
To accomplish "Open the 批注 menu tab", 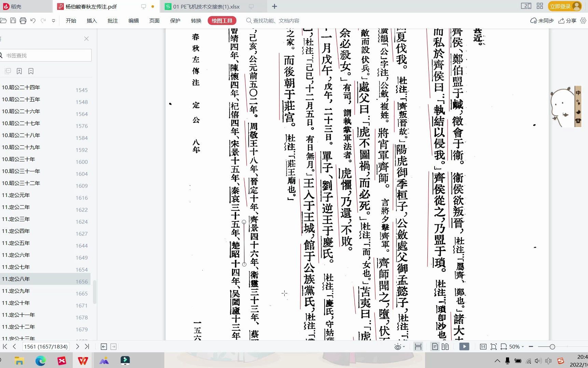I will coord(113,21).
